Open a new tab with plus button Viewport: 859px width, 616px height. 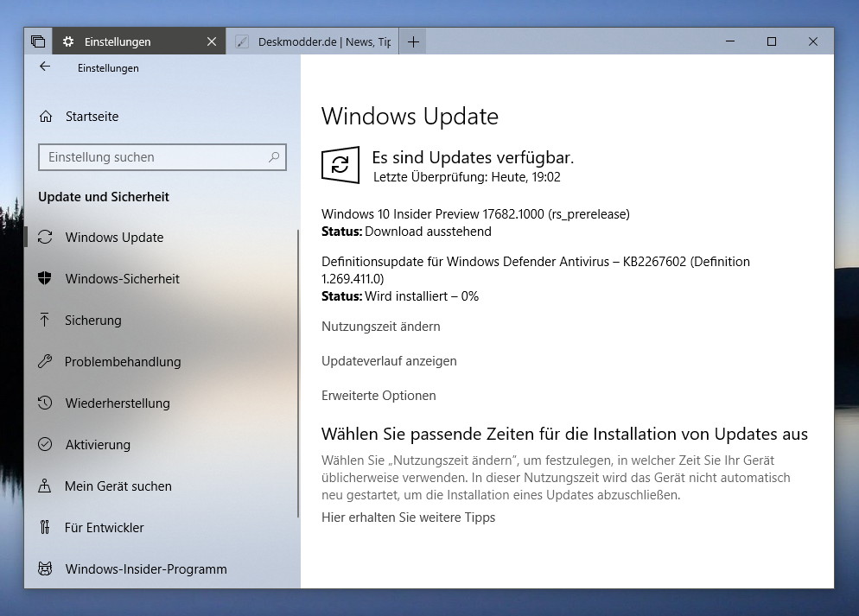point(413,41)
